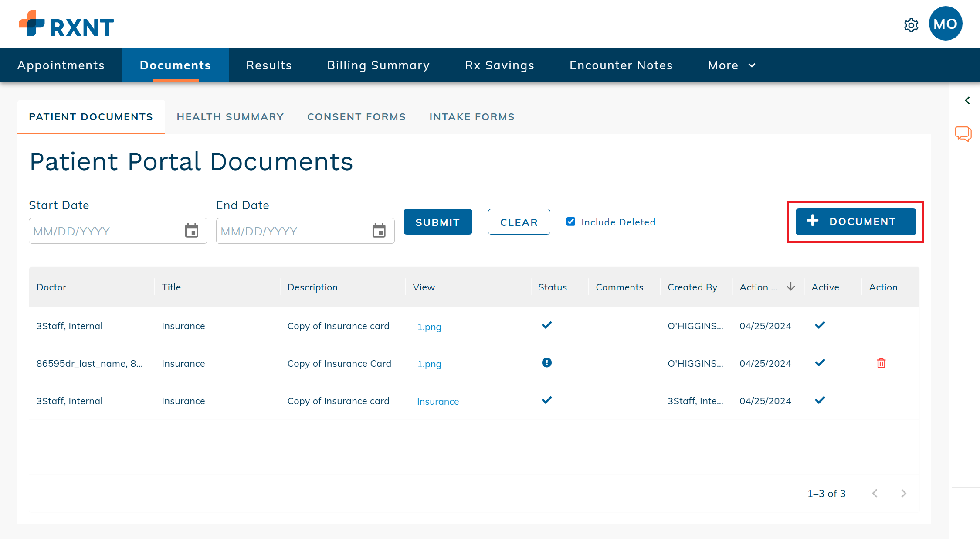Uncheck the Include Deleted checkbox
Image resolution: width=980 pixels, height=539 pixels.
pyautogui.click(x=570, y=222)
